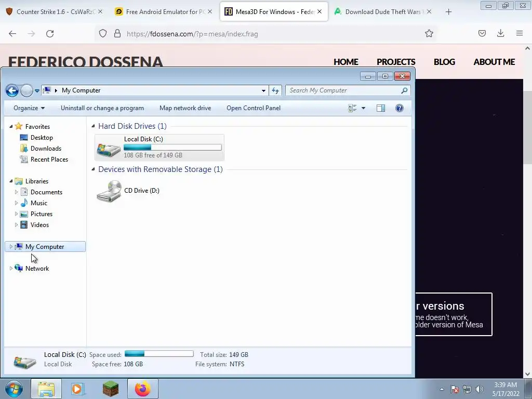Select the Videos library
The width and height of the screenshot is (532, 399).
[x=39, y=224]
